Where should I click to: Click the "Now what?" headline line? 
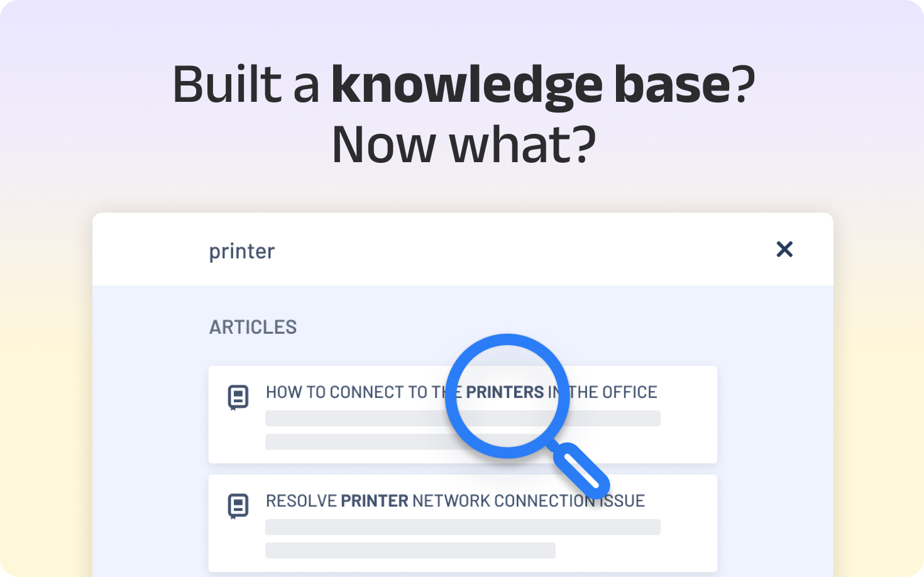point(463,145)
